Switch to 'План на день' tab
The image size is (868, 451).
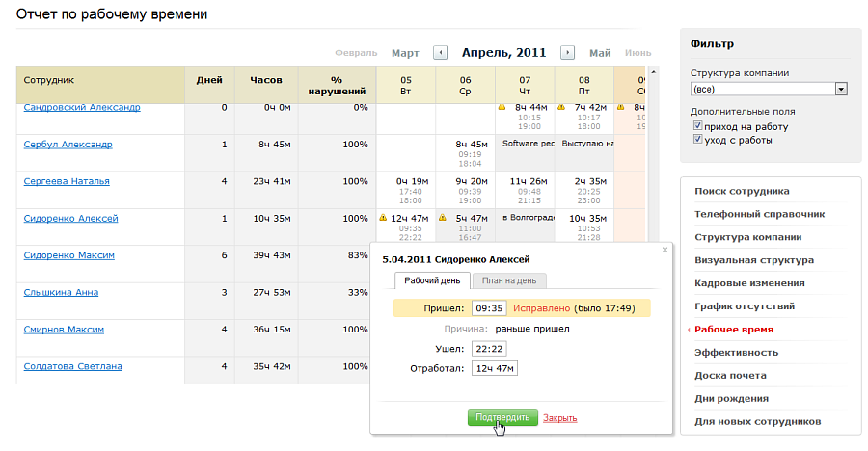[508, 280]
